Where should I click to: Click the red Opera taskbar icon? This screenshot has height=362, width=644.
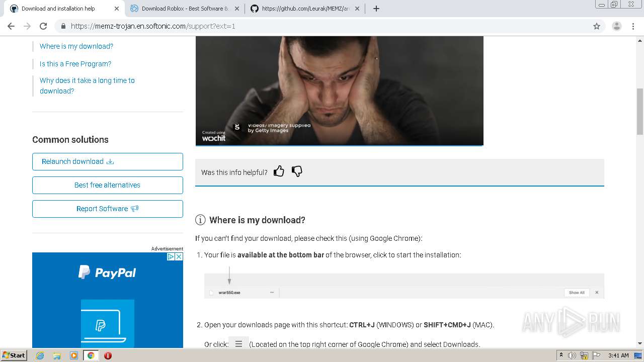pyautogui.click(x=108, y=355)
